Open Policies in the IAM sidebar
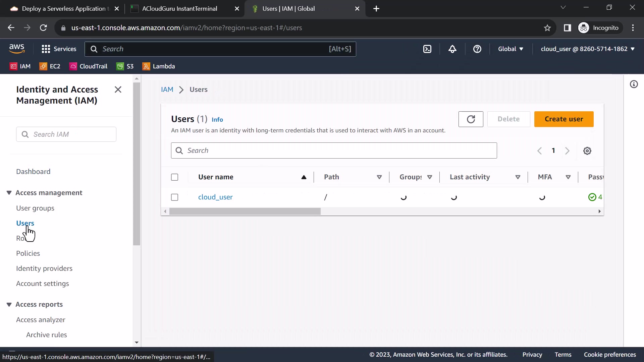This screenshot has height=362, width=644. [28, 253]
